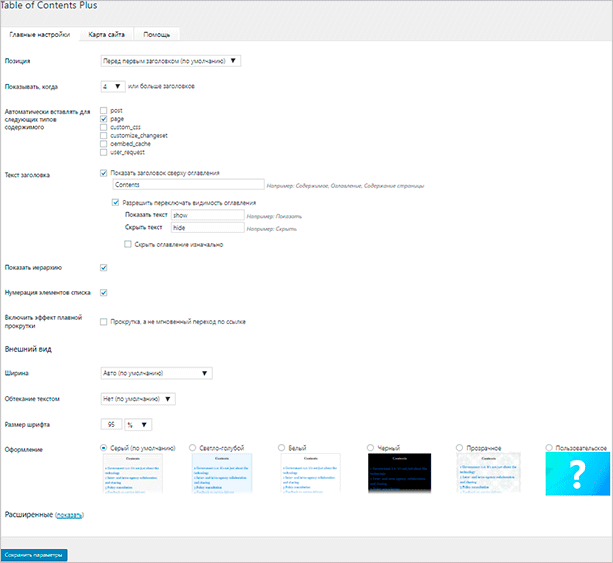This screenshot has width=613, height=563.
Task: Open the Ширина dropdown
Action: 157,373
